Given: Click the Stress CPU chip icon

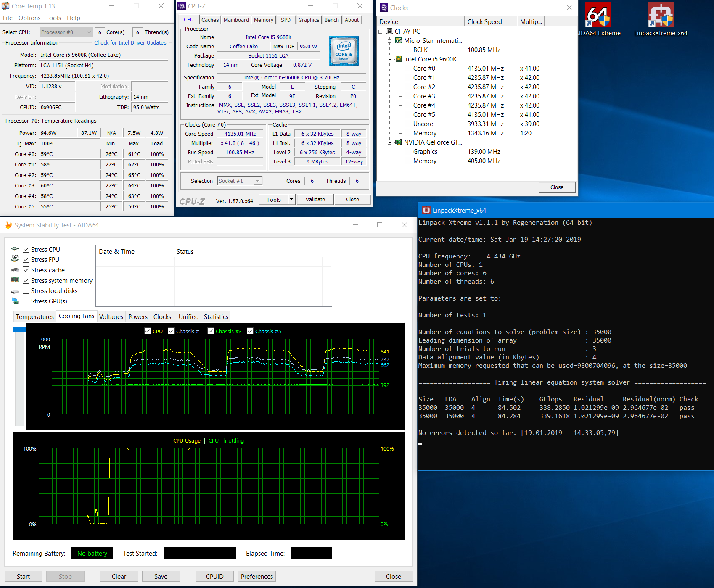Looking at the screenshot, I should coord(15,249).
